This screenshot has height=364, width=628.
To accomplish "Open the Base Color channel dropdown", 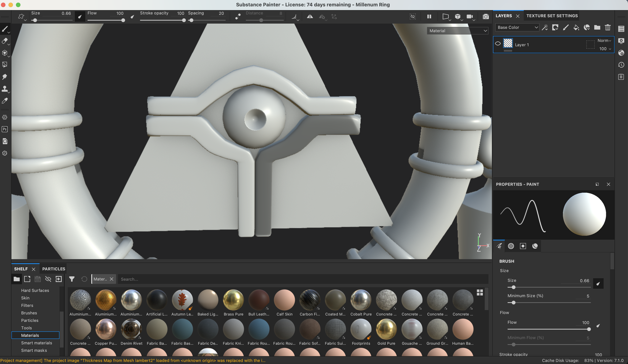I will [x=517, y=27].
